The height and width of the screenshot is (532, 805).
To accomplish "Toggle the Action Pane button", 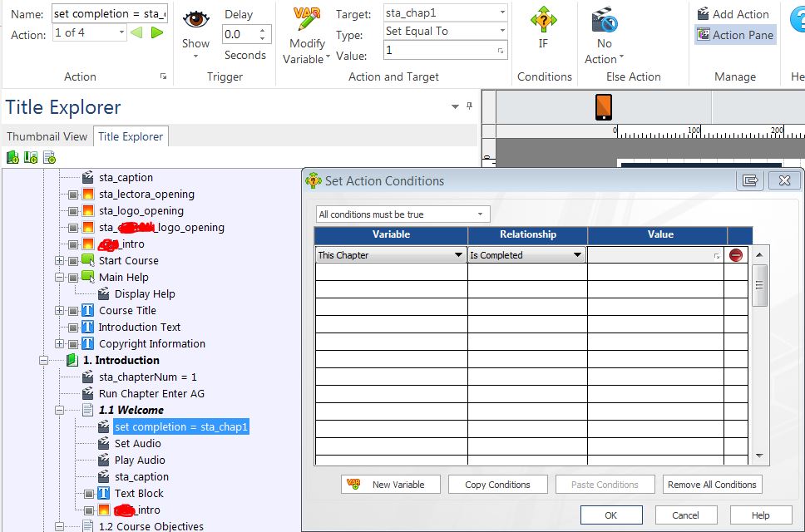I will [735, 35].
